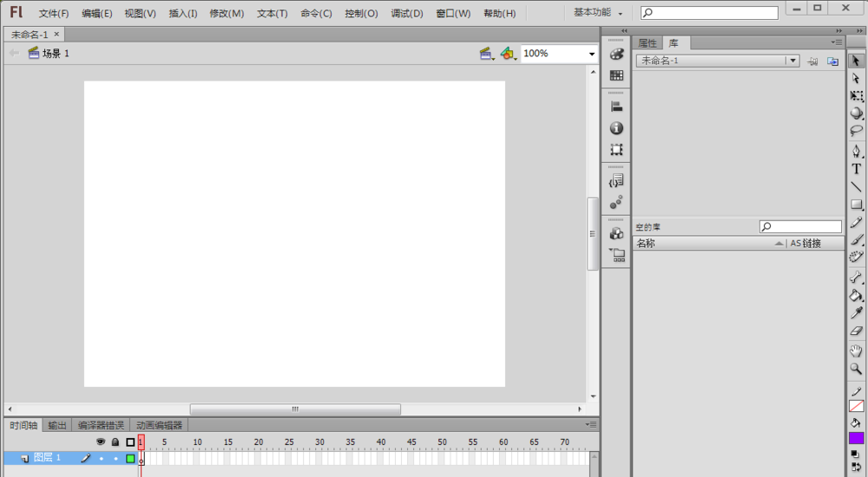This screenshot has width=868, height=477.
Task: Open the 修改(M) menu
Action: pos(227,13)
